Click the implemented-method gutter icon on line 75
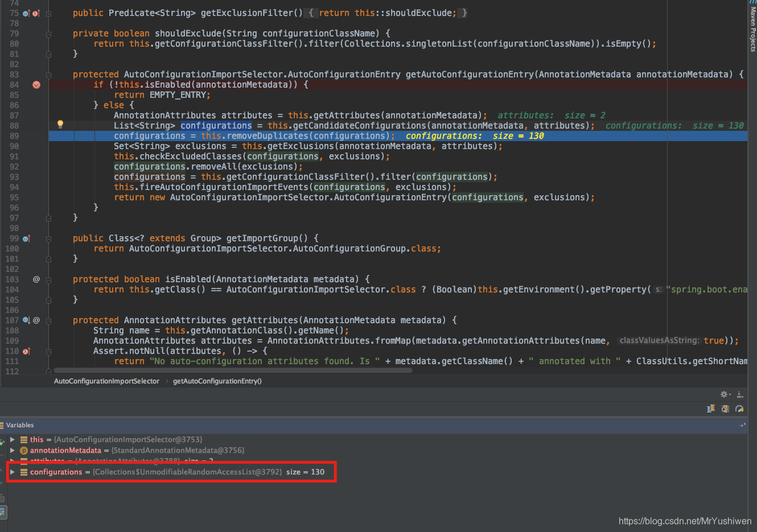Image resolution: width=757 pixels, height=532 pixels. click(26, 13)
